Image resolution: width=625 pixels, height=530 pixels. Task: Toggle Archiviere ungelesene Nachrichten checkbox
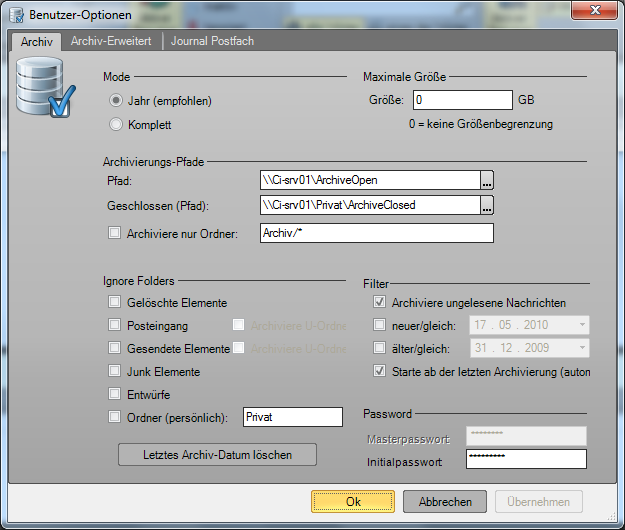(x=379, y=303)
